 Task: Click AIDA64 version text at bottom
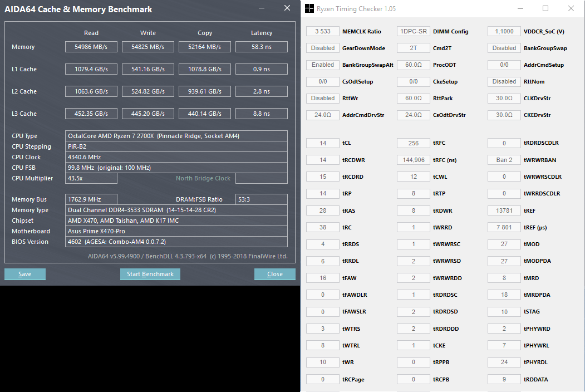pyautogui.click(x=188, y=256)
